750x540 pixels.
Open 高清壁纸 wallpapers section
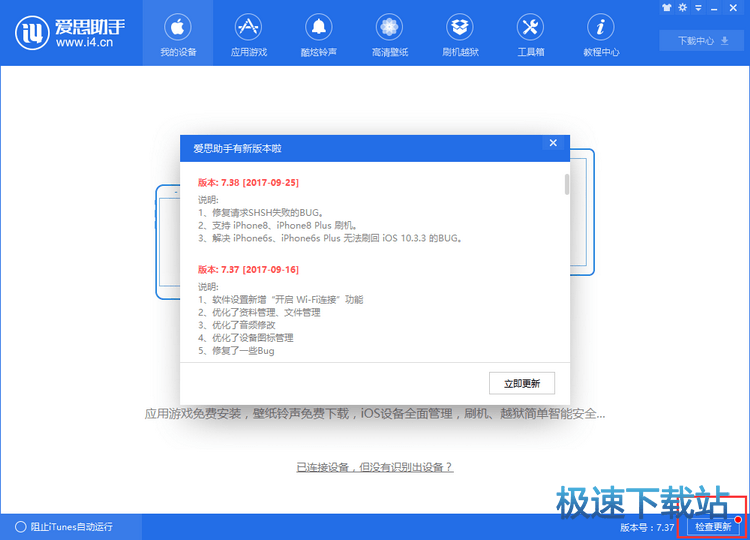tap(389, 33)
